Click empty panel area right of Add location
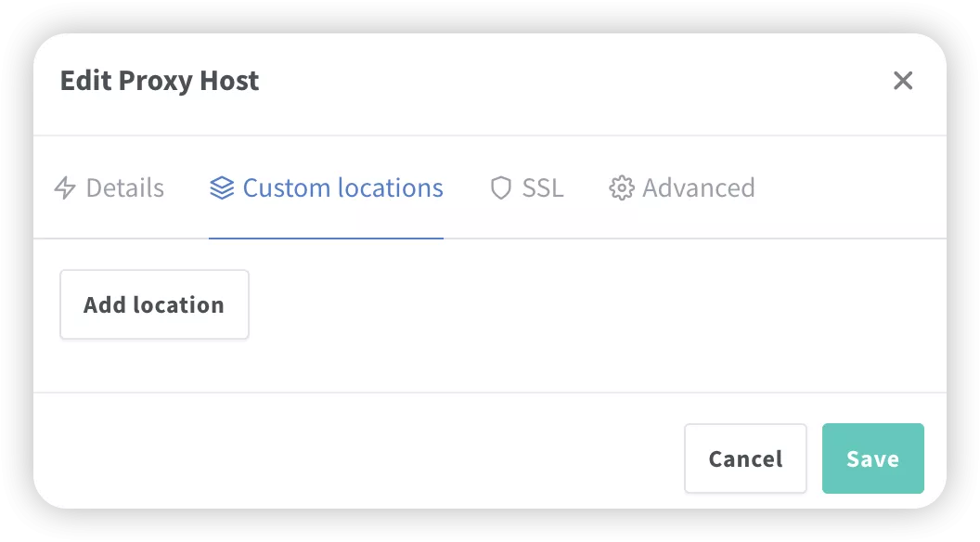Image resolution: width=980 pixels, height=542 pixels. 594,304
